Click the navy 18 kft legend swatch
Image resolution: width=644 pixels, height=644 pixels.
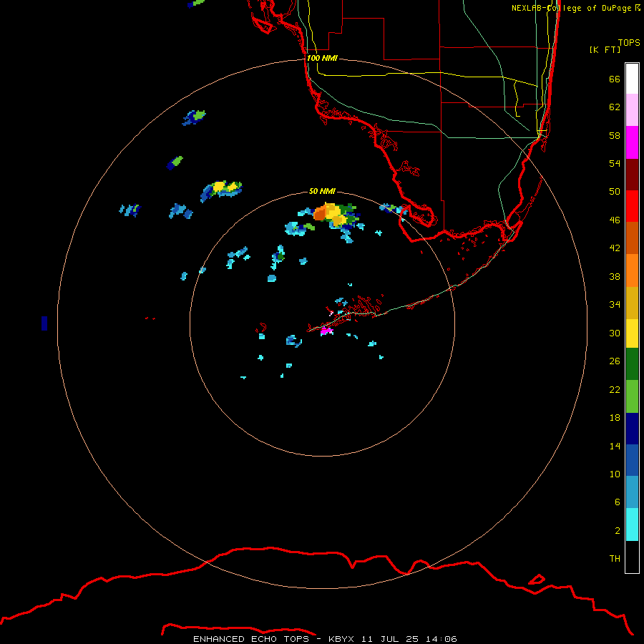pos(632,429)
